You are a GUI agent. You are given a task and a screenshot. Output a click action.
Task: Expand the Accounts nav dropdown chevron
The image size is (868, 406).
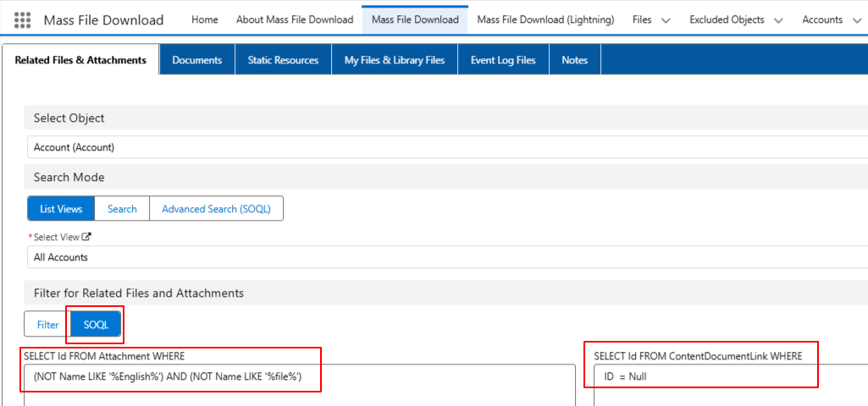point(856,20)
